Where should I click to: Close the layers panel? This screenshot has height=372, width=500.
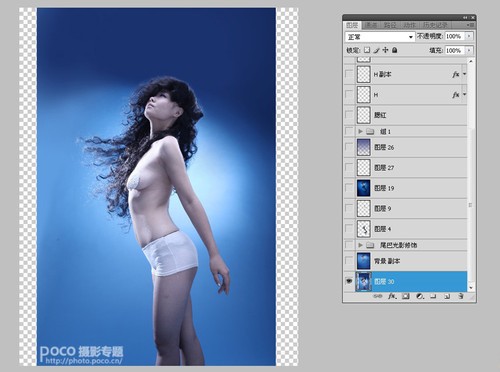click(472, 18)
